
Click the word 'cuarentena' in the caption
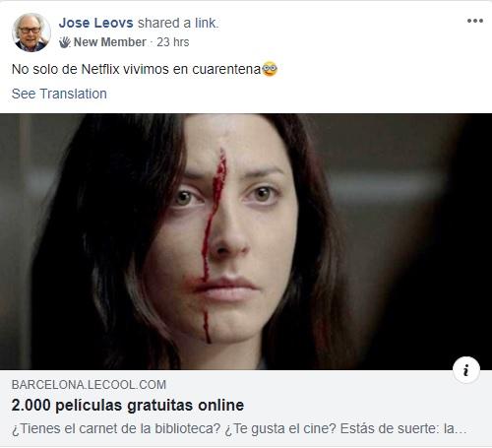click(226, 69)
